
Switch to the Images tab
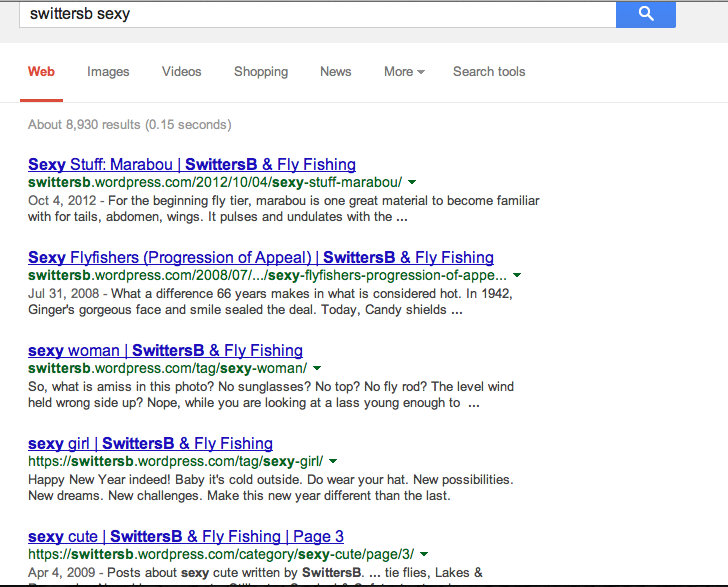108,72
